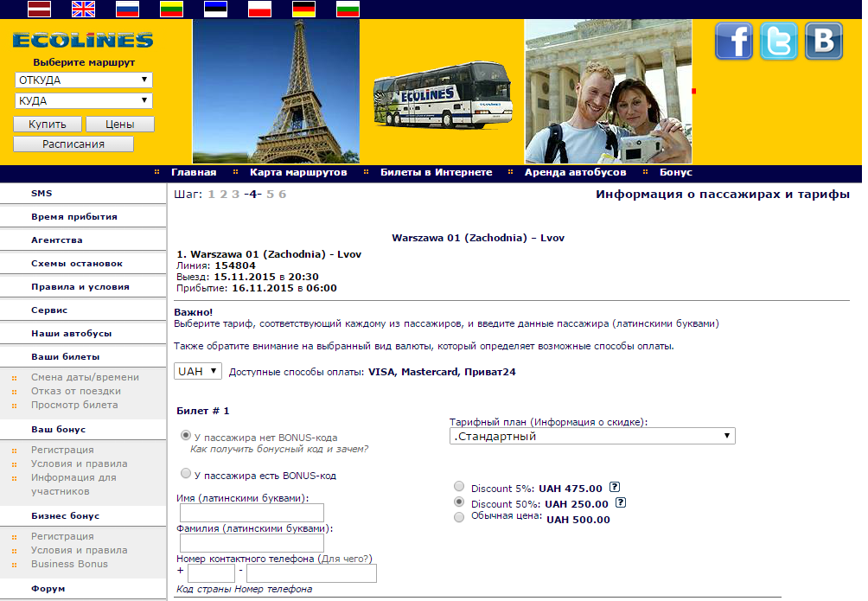Open Регистрация under Ваш бонус
This screenshot has width=868, height=601.
tap(62, 450)
